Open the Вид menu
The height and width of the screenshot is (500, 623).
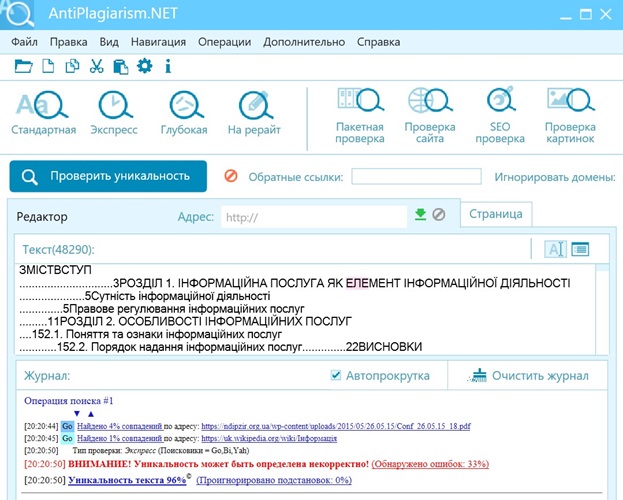click(x=109, y=42)
